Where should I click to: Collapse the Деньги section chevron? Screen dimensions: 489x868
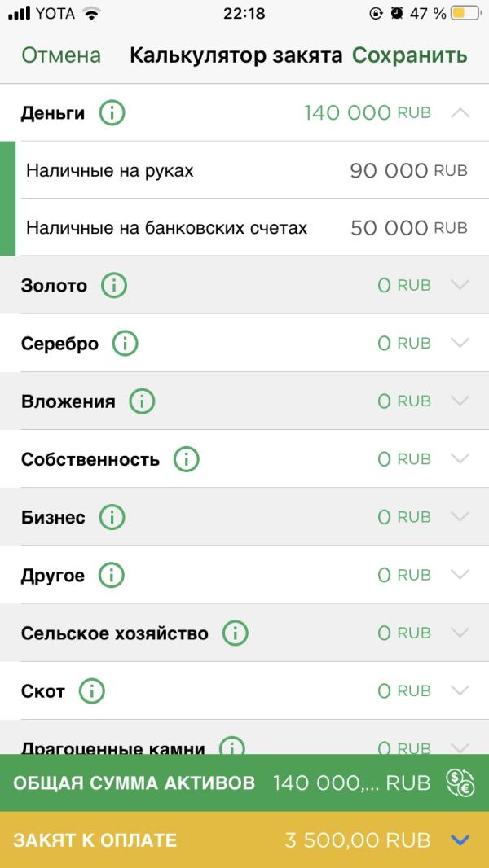click(x=460, y=113)
